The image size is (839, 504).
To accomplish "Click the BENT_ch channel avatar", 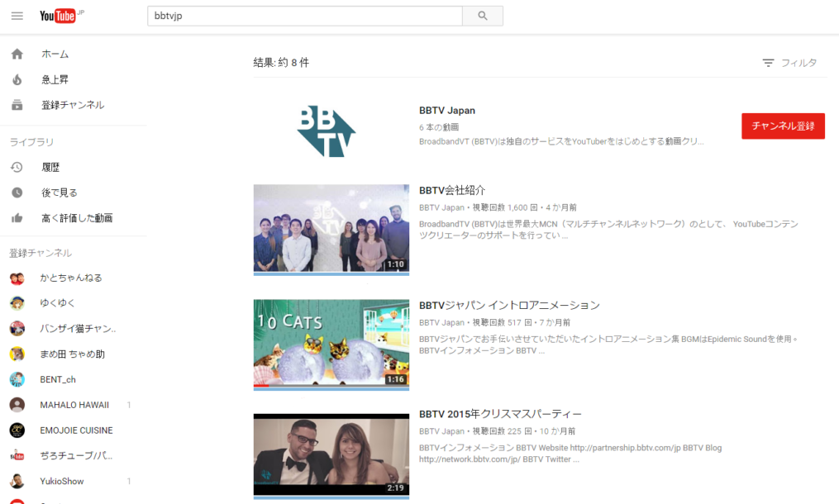I will [17, 379].
